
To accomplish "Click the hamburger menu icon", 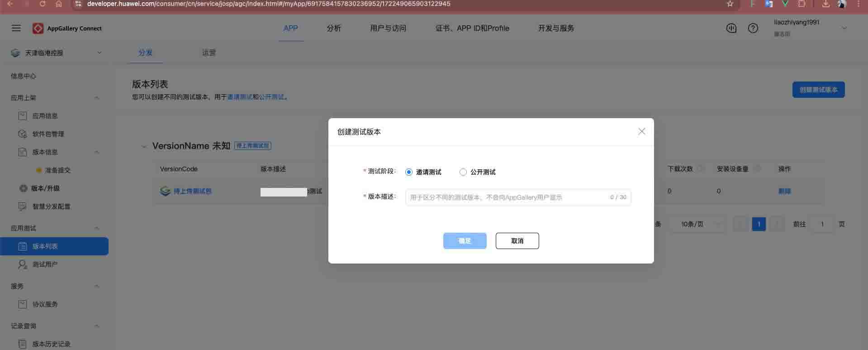I will (x=16, y=28).
